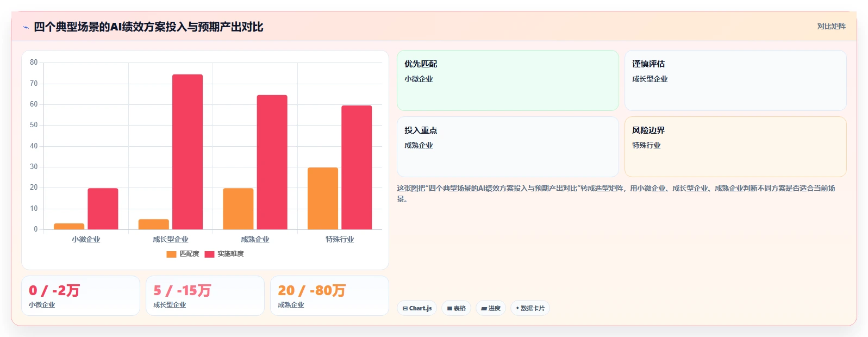
Task: Click the 成长型企业 x-axis label
Action: pos(171,239)
